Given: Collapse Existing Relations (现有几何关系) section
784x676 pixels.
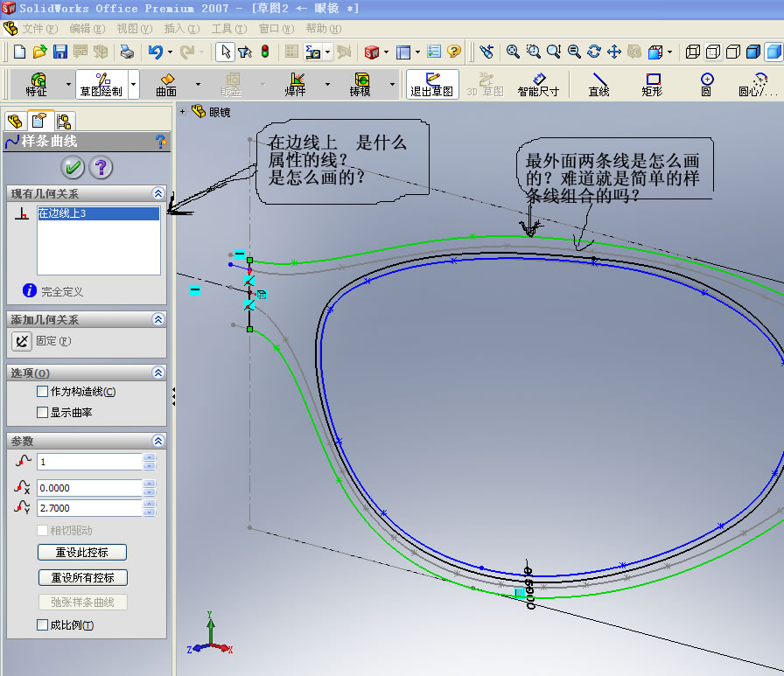Looking at the screenshot, I should click(x=158, y=193).
